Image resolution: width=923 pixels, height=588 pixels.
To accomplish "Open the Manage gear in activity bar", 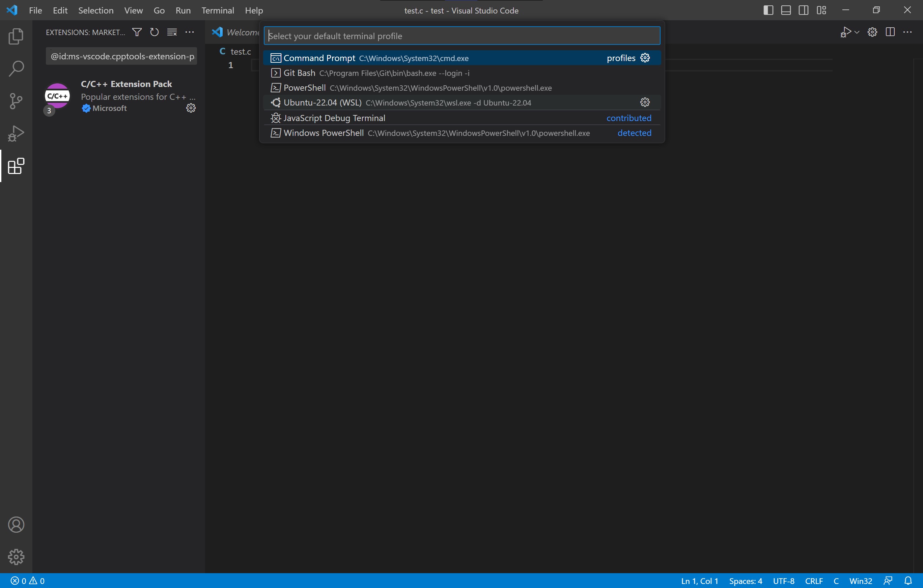I will point(16,557).
